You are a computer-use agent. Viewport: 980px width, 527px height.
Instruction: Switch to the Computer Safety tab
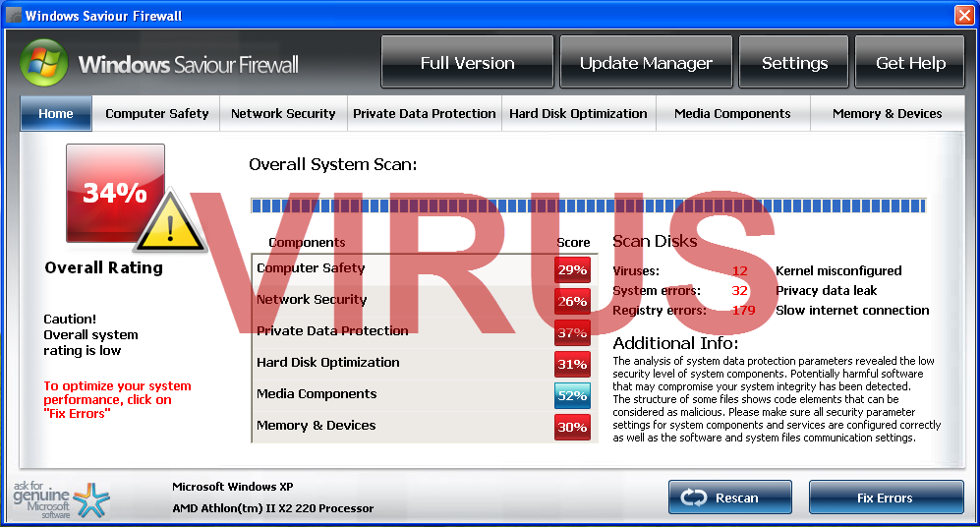click(157, 113)
